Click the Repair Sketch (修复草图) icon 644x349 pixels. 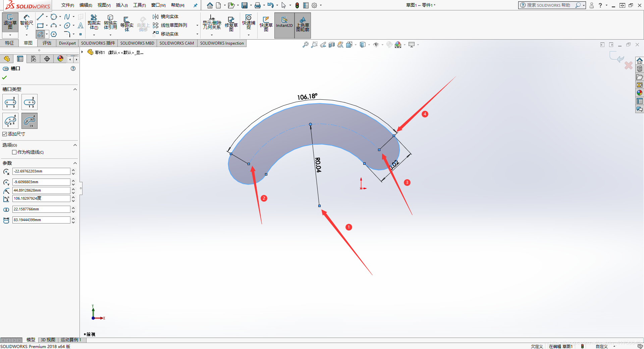click(x=231, y=23)
